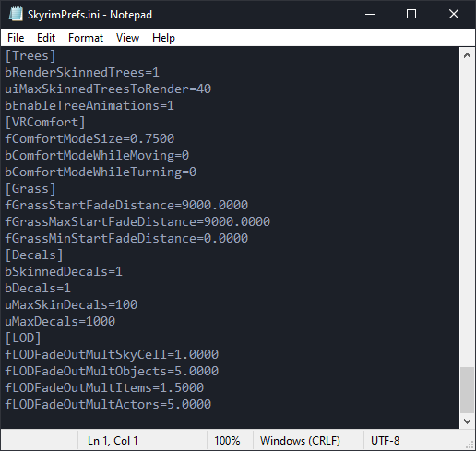Click the [VRComfort] section header line
The image size is (476, 451).
45,123
